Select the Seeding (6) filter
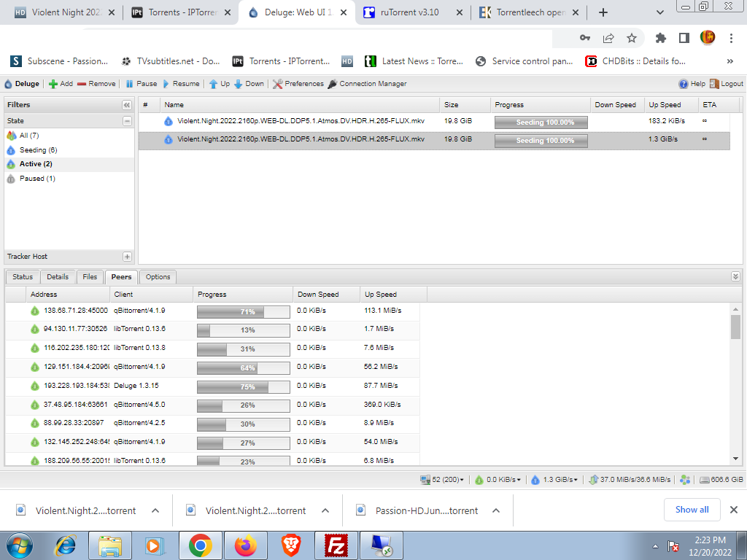747x560 pixels. [69, 150]
